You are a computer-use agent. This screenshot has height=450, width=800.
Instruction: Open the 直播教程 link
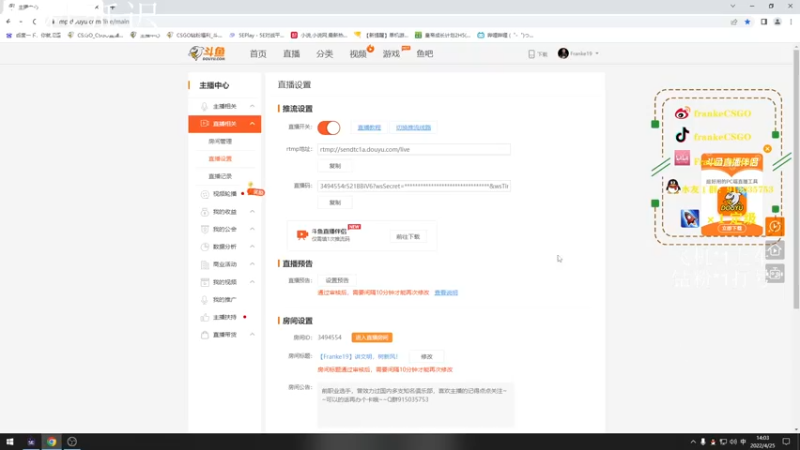click(x=369, y=128)
